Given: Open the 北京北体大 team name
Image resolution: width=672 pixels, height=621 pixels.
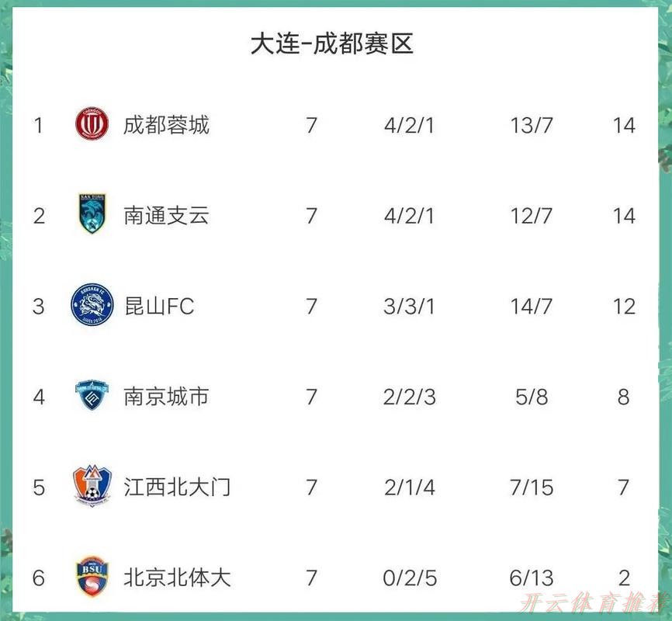Looking at the screenshot, I should pyautogui.click(x=177, y=578).
